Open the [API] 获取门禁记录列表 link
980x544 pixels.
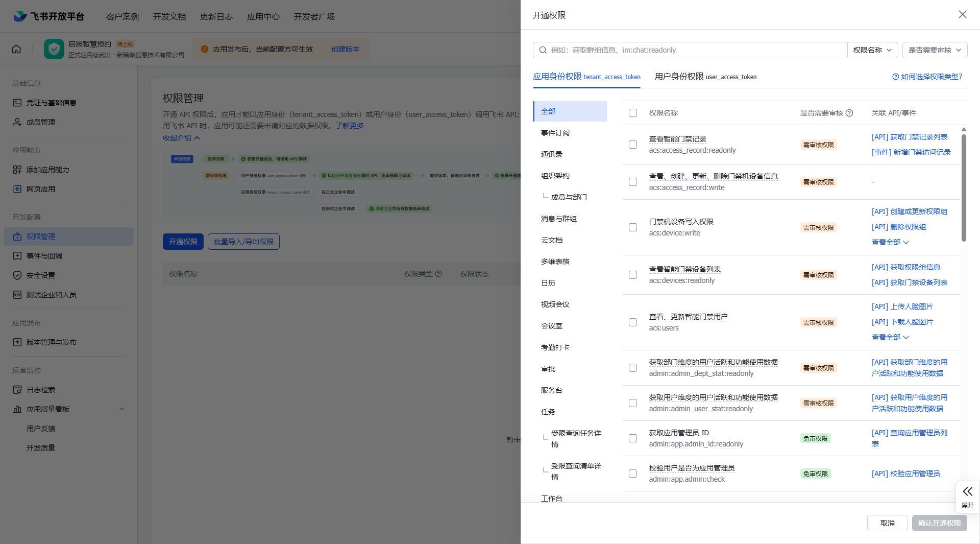tap(909, 137)
